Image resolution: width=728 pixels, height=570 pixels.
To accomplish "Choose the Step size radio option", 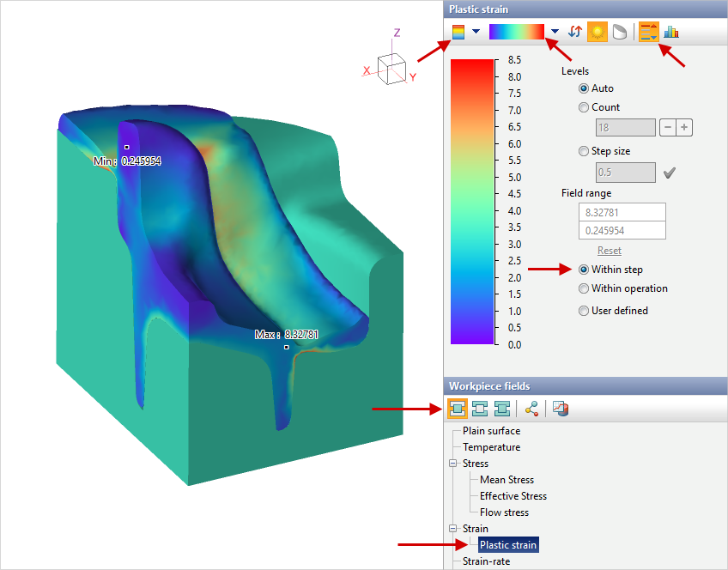I will 584,151.
